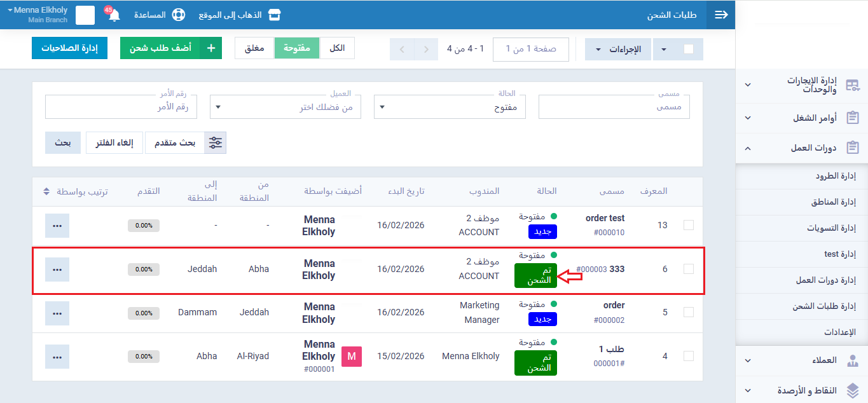Click the go-to-site store icon
This screenshot has height=403, width=868.
pyautogui.click(x=274, y=15)
